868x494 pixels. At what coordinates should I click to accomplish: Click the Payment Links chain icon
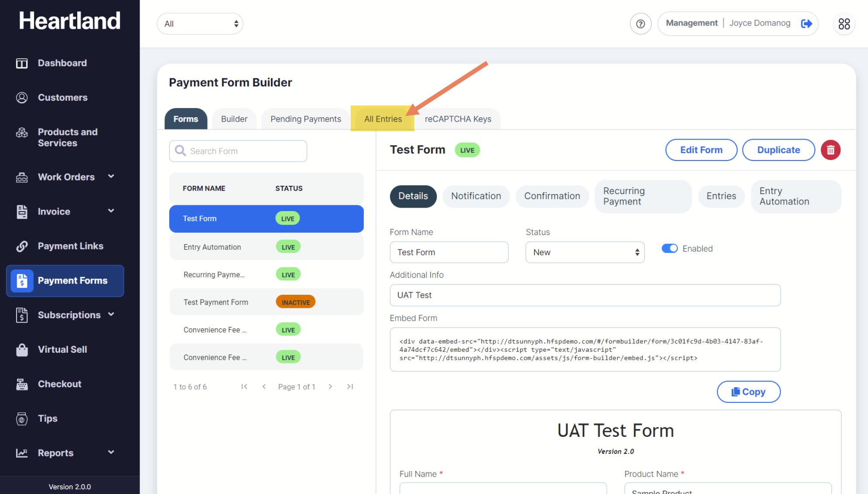pos(22,246)
